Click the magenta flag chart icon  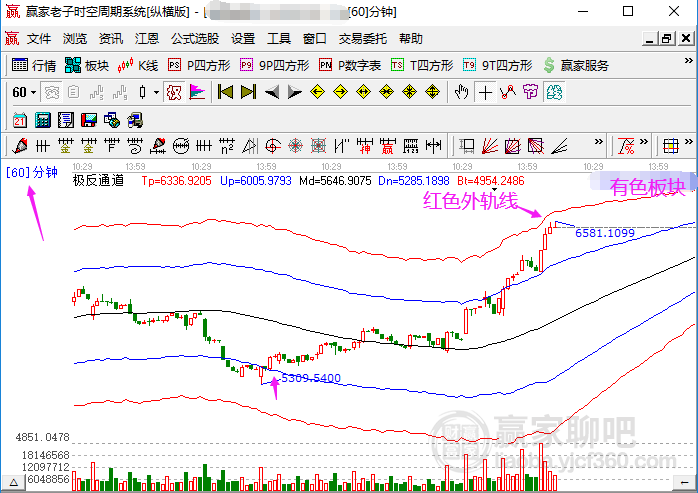click(197, 92)
